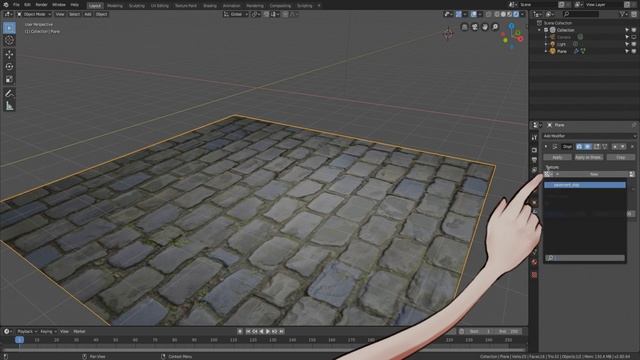The width and height of the screenshot is (640, 360).
Task: Select the highlighted texture in the list
Action: tap(585, 185)
